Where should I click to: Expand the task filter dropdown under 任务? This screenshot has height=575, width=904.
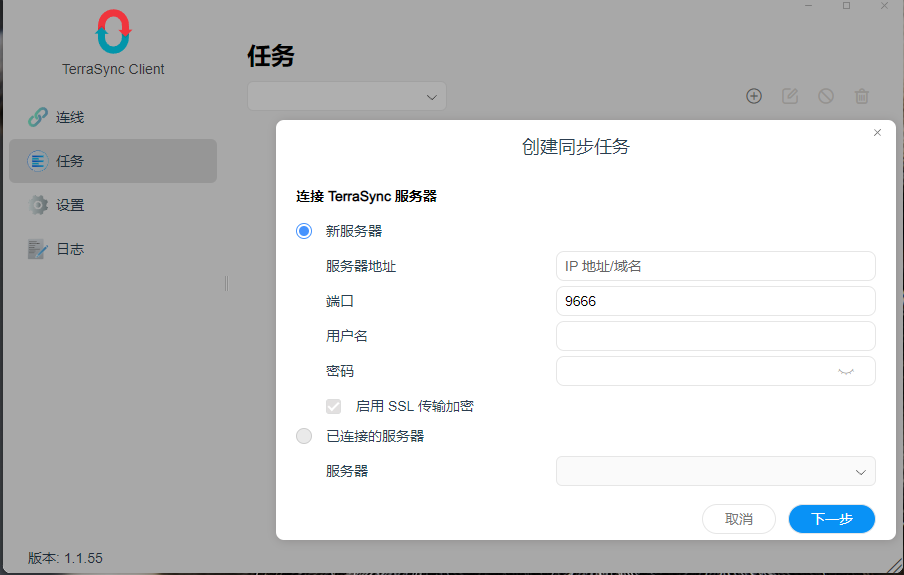[x=346, y=96]
